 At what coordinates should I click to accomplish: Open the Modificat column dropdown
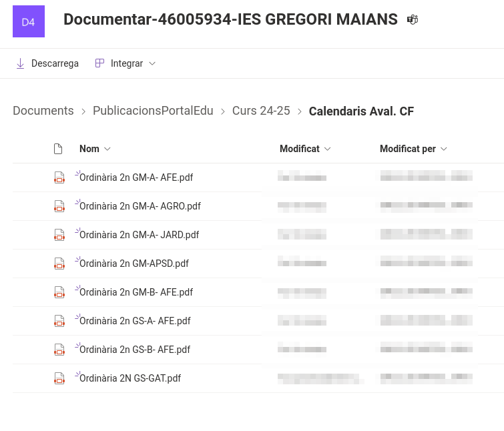coord(328,149)
